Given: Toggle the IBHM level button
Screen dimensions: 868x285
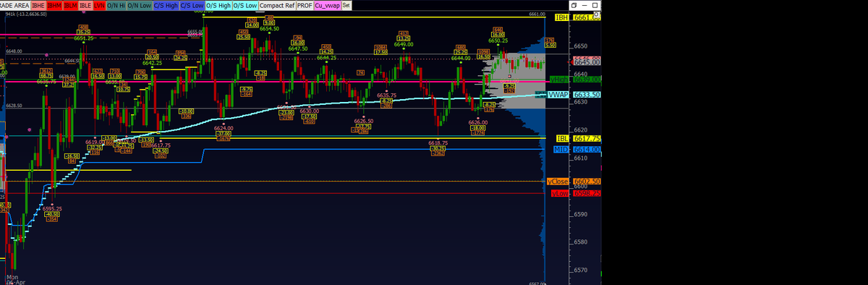Looking at the screenshot, I should click(x=55, y=5).
